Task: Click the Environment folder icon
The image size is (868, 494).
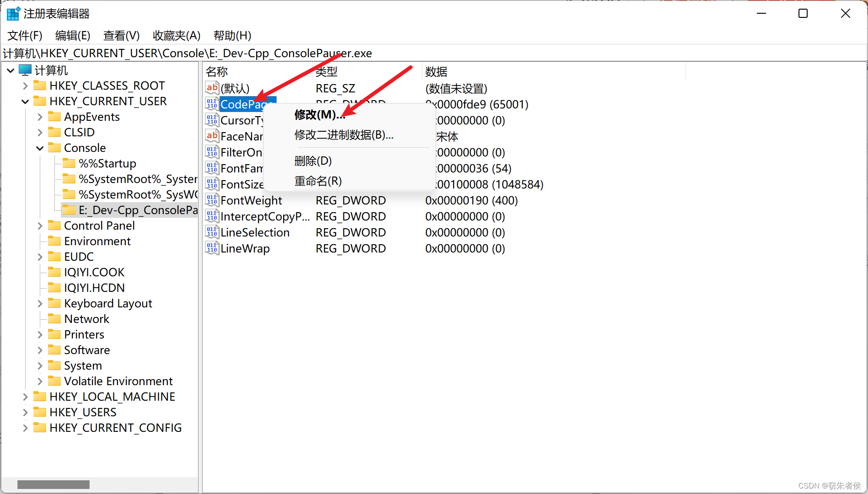Action: pyautogui.click(x=54, y=241)
